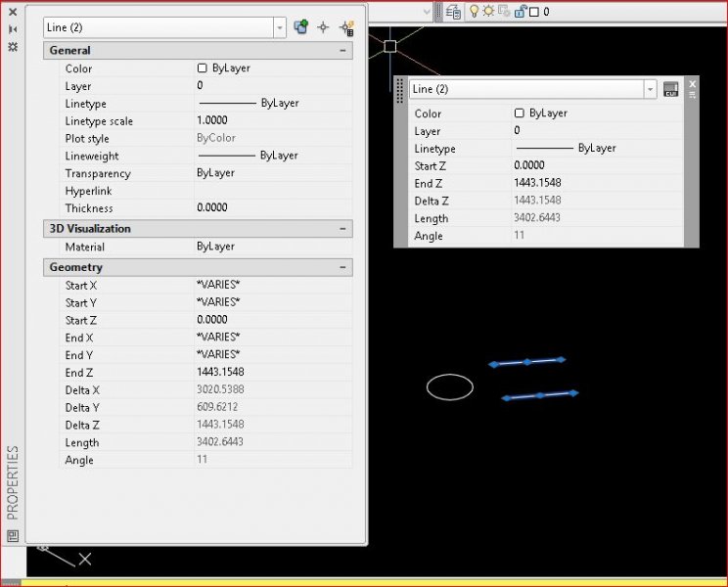
Task: Toggle layer lock padlock icon
Action: pyautogui.click(x=521, y=11)
